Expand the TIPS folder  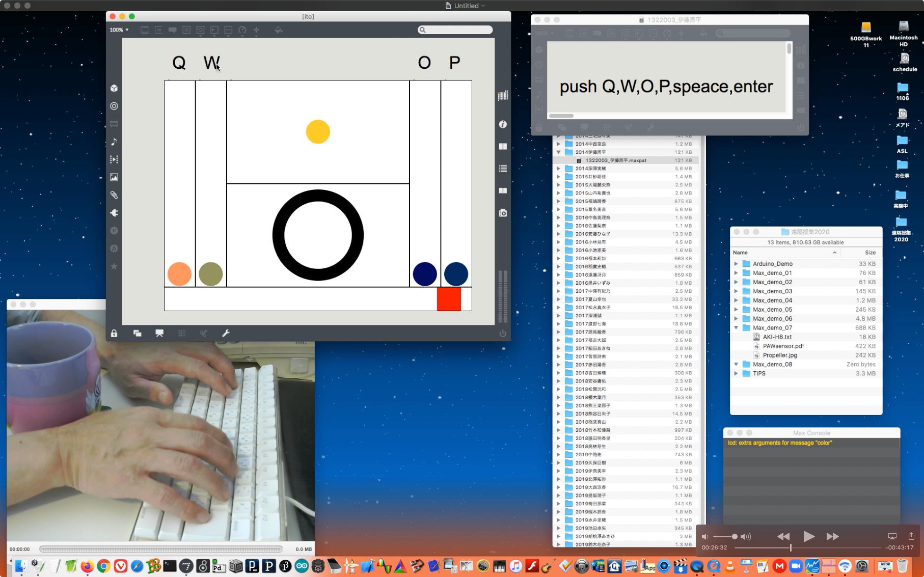coord(736,374)
